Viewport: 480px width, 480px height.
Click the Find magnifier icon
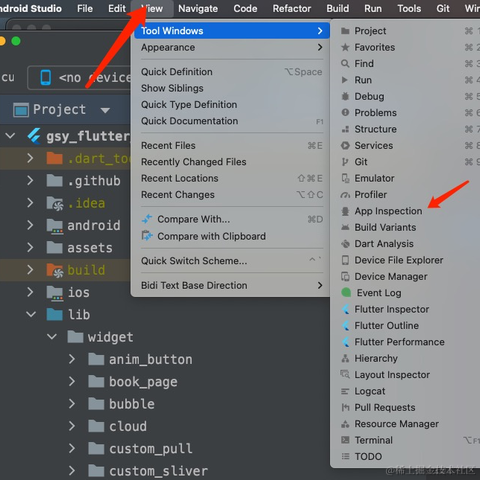(x=345, y=64)
